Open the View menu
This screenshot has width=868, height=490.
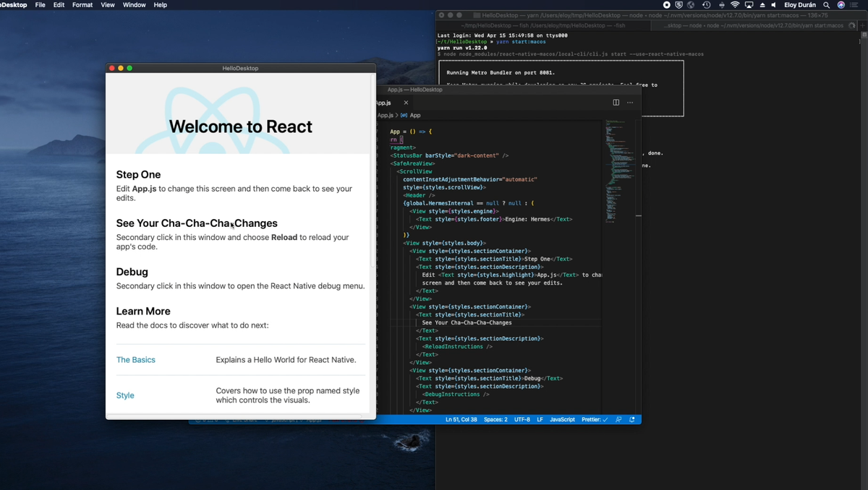pyautogui.click(x=108, y=4)
